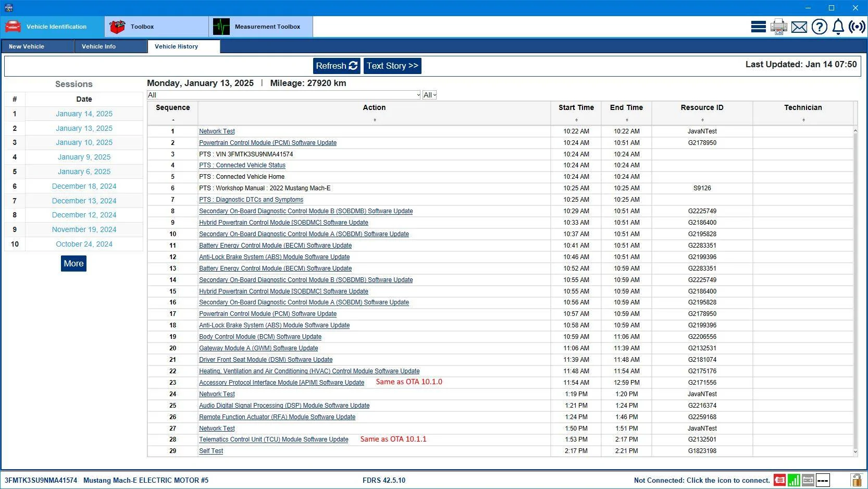Click the Refresh button

pyautogui.click(x=337, y=66)
